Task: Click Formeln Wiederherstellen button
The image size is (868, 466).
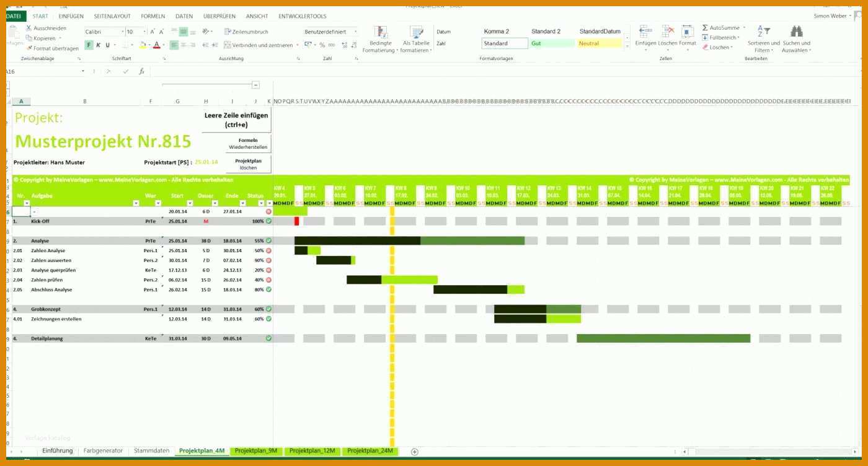Action: click(248, 144)
